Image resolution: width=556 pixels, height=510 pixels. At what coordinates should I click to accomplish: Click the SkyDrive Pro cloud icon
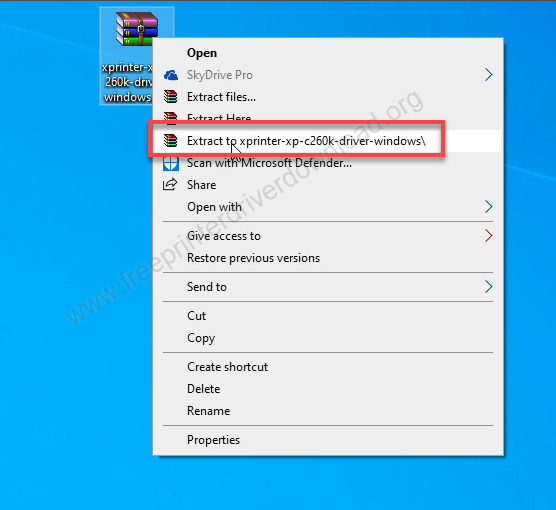(x=171, y=75)
